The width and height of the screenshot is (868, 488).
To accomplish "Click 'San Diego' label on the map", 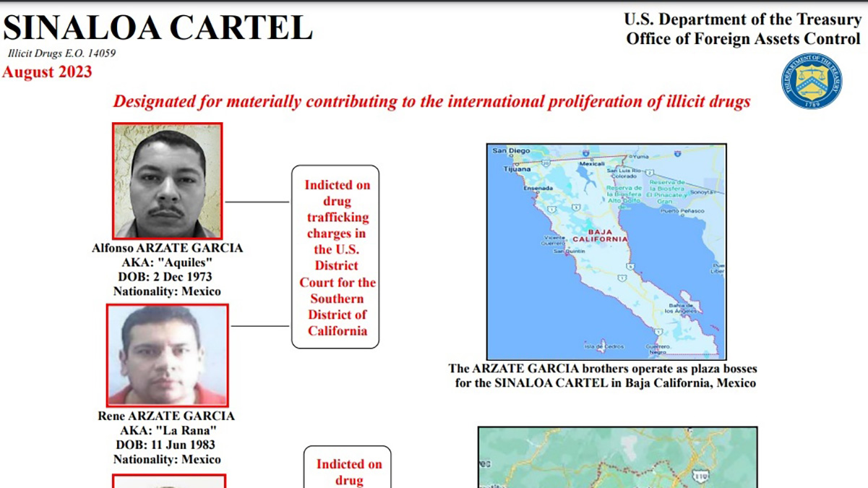I will click(x=511, y=151).
